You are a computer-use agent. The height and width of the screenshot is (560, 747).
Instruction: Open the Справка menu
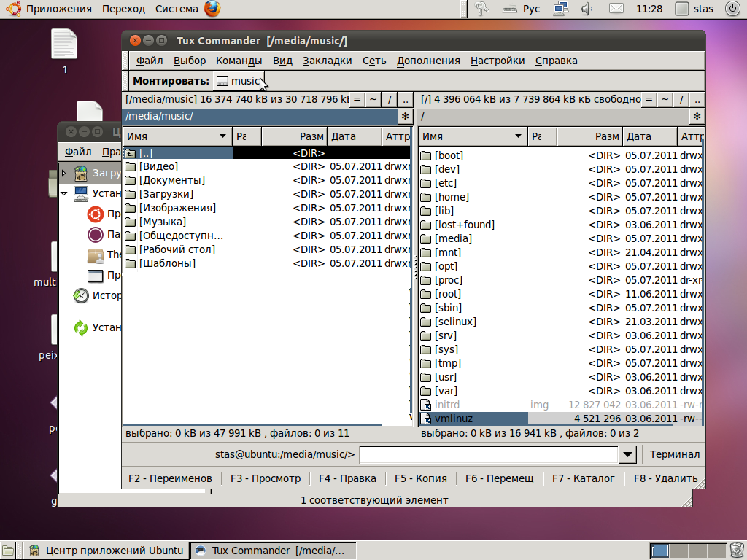point(556,61)
